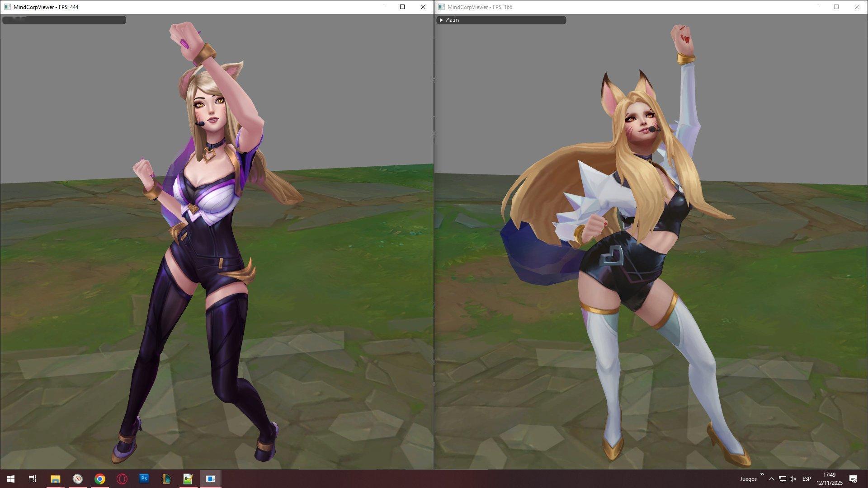The width and height of the screenshot is (868, 488).
Task: Open the clock and calendar flyout
Action: 829,479
